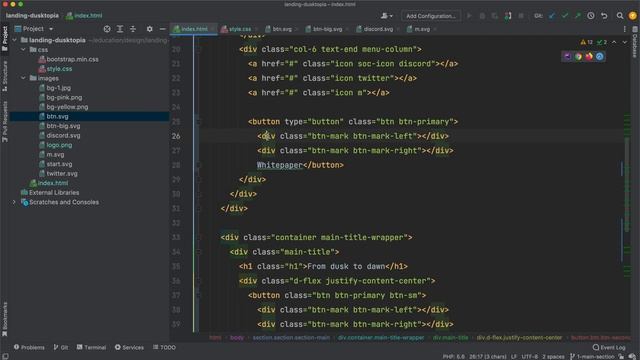This screenshot has width=640, height=360.
Task: Click the Listen for PHP Debug Connections icon
Action: [508, 16]
